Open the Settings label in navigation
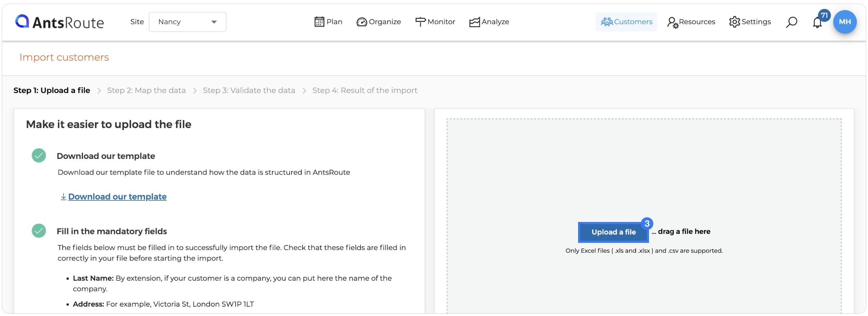This screenshot has height=316, width=868. click(x=756, y=22)
